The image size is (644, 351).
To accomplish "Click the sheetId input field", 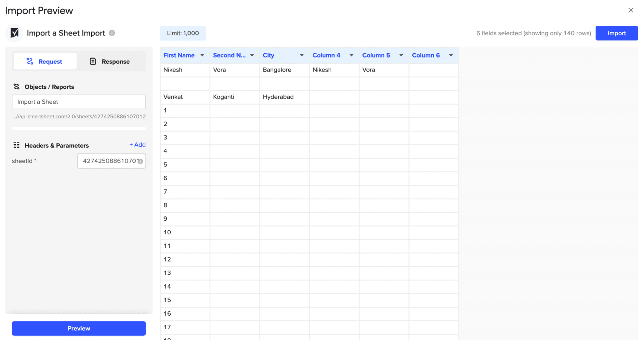I will 111,161.
